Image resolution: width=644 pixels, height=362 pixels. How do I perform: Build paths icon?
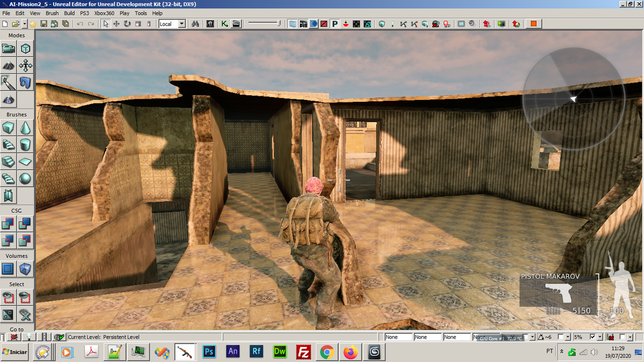[402, 24]
